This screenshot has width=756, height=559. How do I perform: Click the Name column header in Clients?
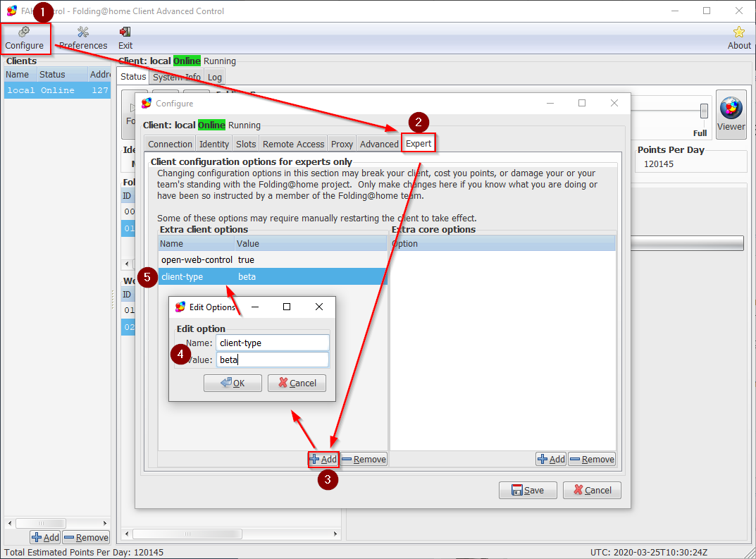coord(20,74)
